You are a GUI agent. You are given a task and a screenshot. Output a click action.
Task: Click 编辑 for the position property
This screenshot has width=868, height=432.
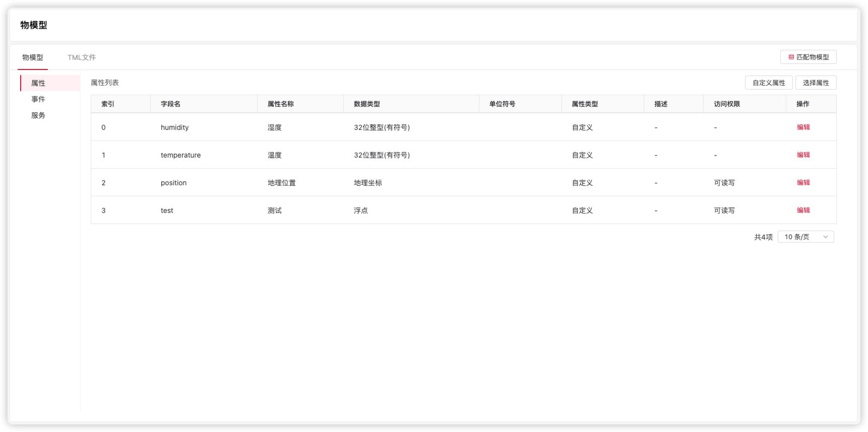point(803,183)
